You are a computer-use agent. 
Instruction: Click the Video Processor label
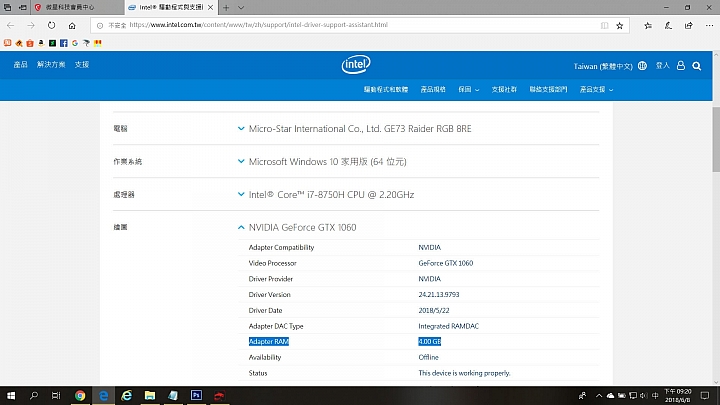pos(272,263)
